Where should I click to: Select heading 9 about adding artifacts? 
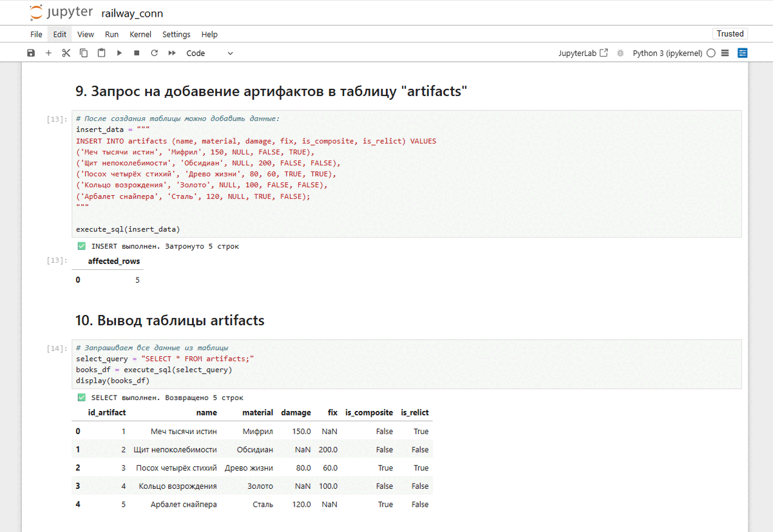tap(271, 91)
